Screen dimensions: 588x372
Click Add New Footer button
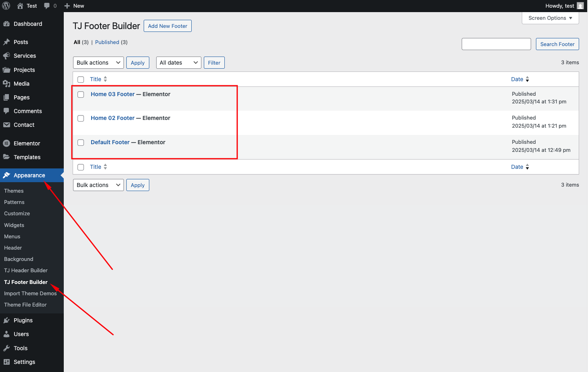167,26
